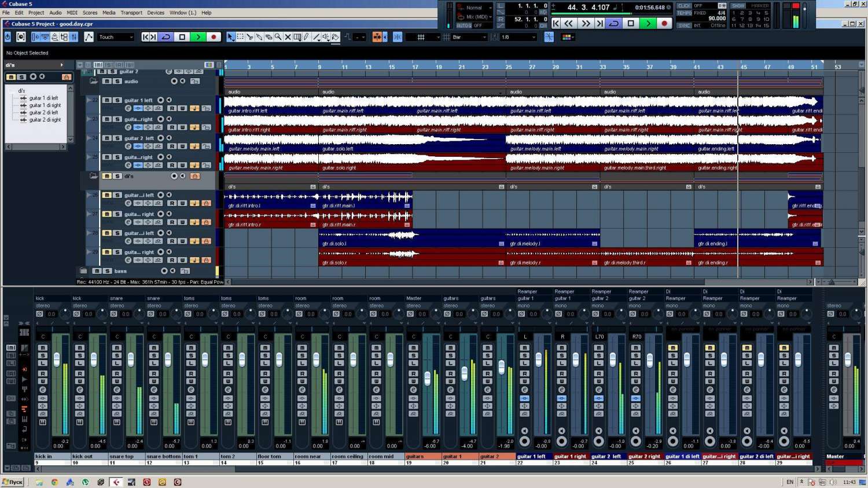The height and width of the screenshot is (488, 868).
Task: Open the Touch automation mode dropdown
Action: pyautogui.click(x=115, y=37)
